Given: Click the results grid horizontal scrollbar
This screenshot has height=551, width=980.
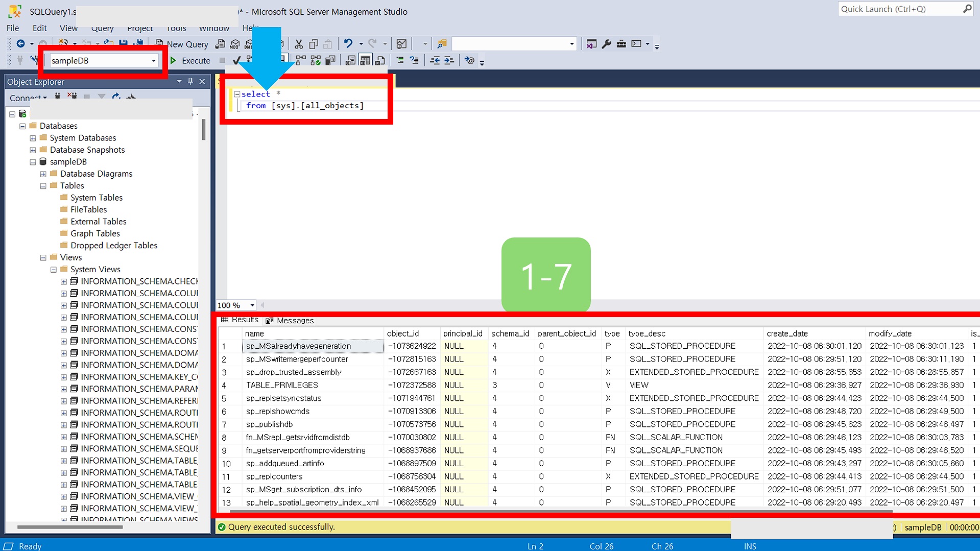Looking at the screenshot, I should (561, 511).
